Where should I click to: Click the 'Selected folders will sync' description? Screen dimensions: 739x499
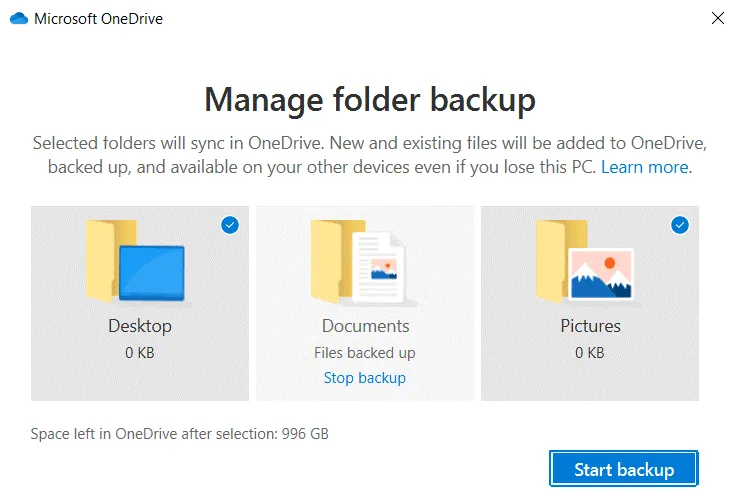369,155
